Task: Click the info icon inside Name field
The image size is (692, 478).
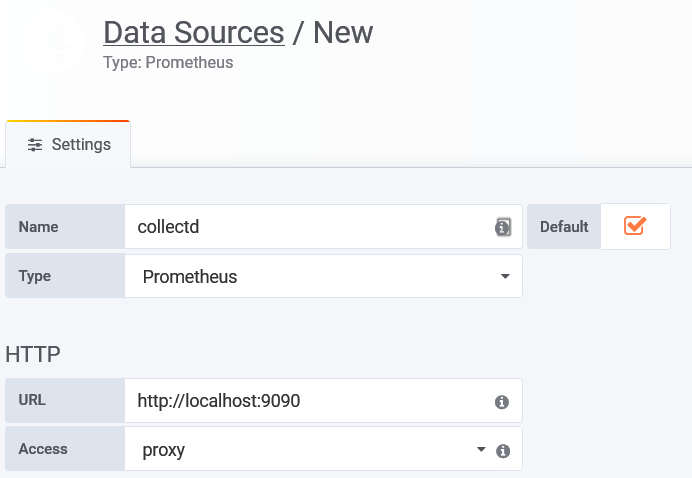Action: 503,227
